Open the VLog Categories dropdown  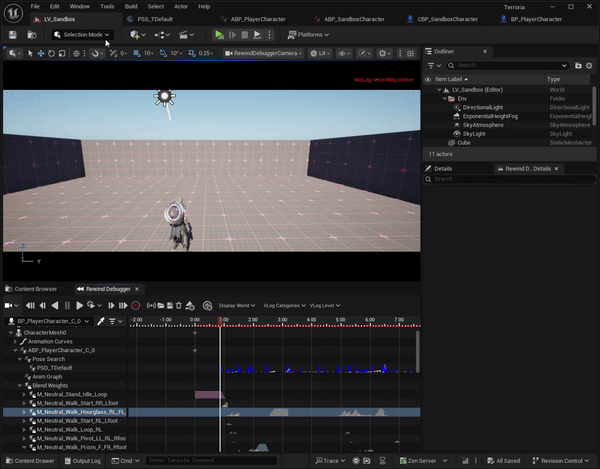tap(282, 305)
